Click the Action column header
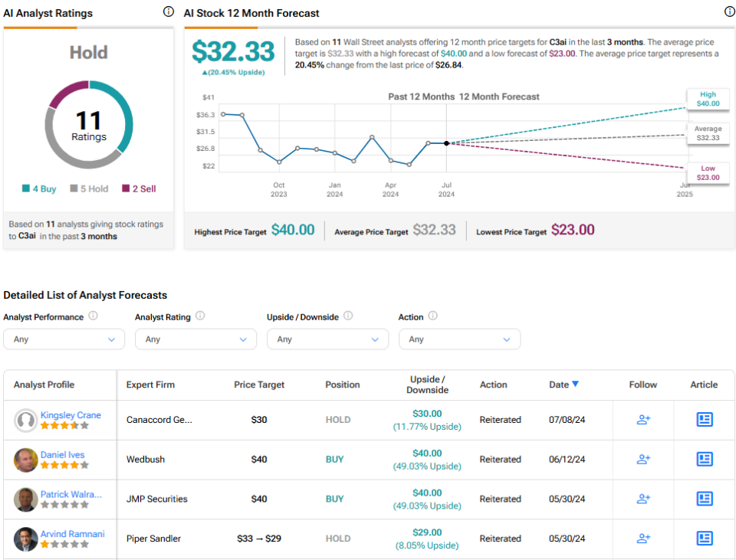Image resolution: width=736 pixels, height=560 pixels. pos(493,385)
